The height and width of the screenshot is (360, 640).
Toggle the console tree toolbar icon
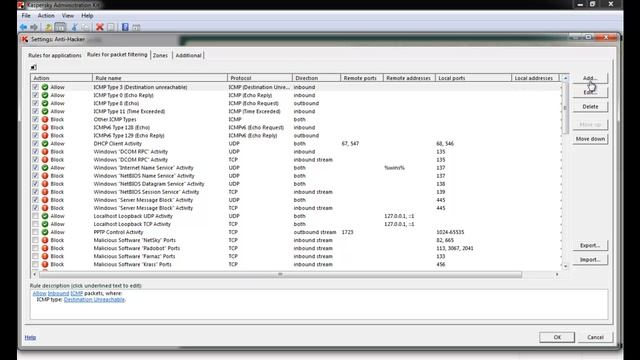[x=60, y=27]
